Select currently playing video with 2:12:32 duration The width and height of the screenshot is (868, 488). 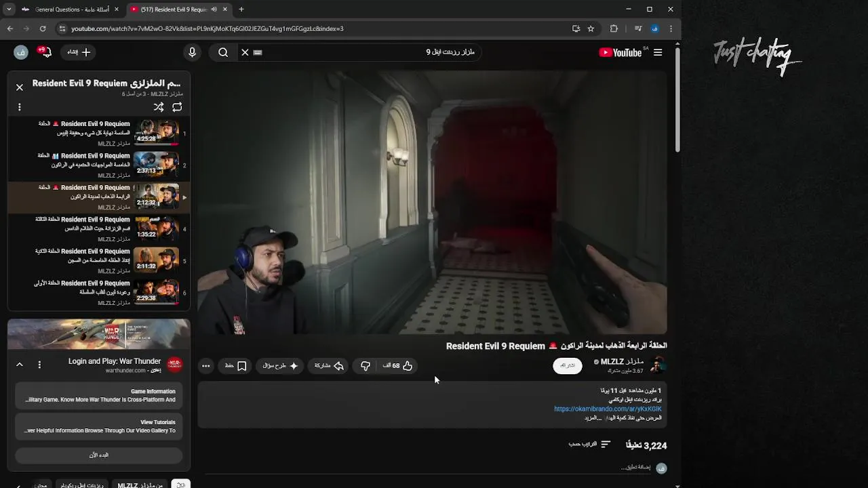point(99,197)
